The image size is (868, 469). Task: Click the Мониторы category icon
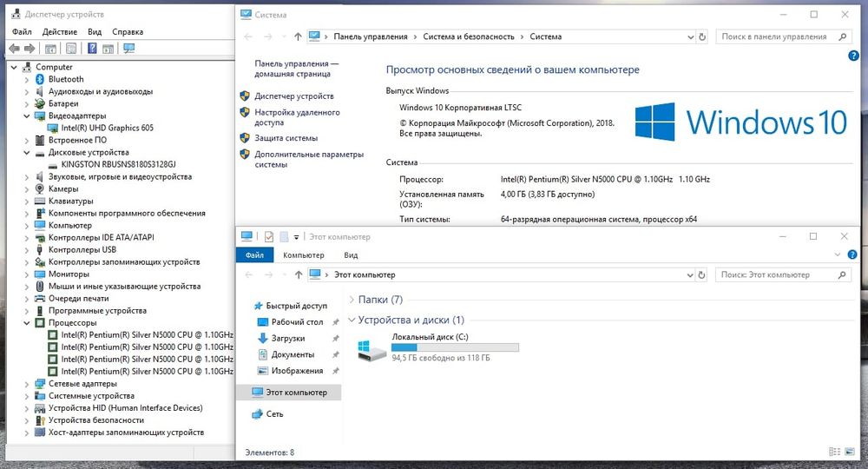coord(39,274)
